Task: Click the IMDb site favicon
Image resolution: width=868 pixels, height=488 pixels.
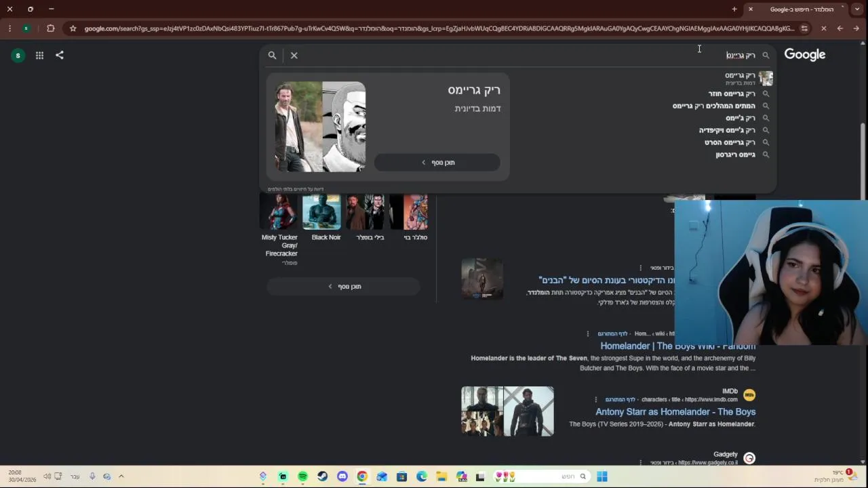Action: tap(749, 395)
